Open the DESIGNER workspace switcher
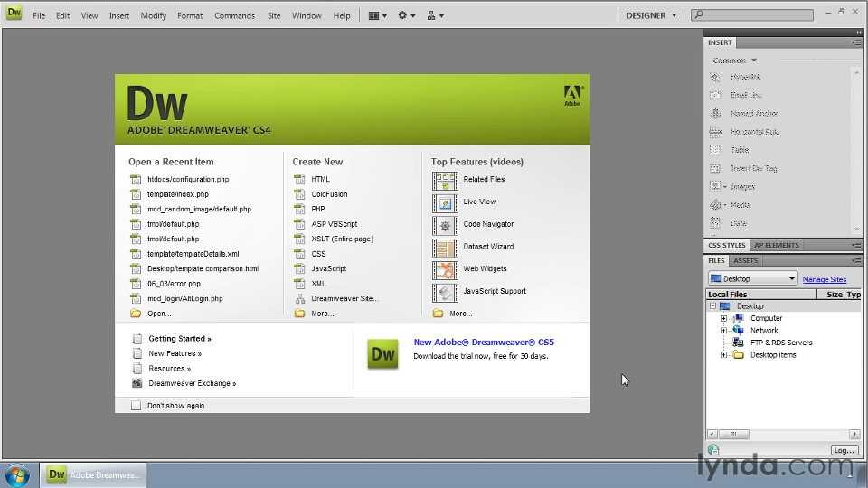This screenshot has height=488, width=868. 651,15
